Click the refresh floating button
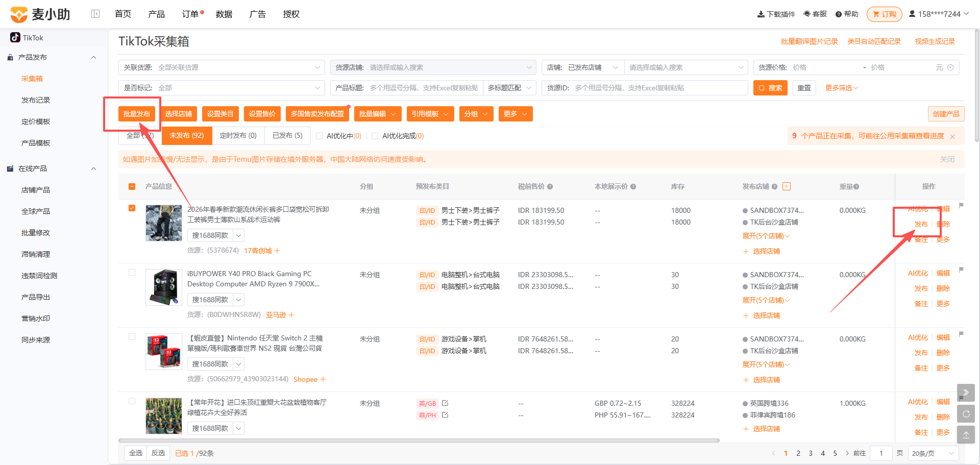This screenshot has height=465, width=980. coord(966,414)
